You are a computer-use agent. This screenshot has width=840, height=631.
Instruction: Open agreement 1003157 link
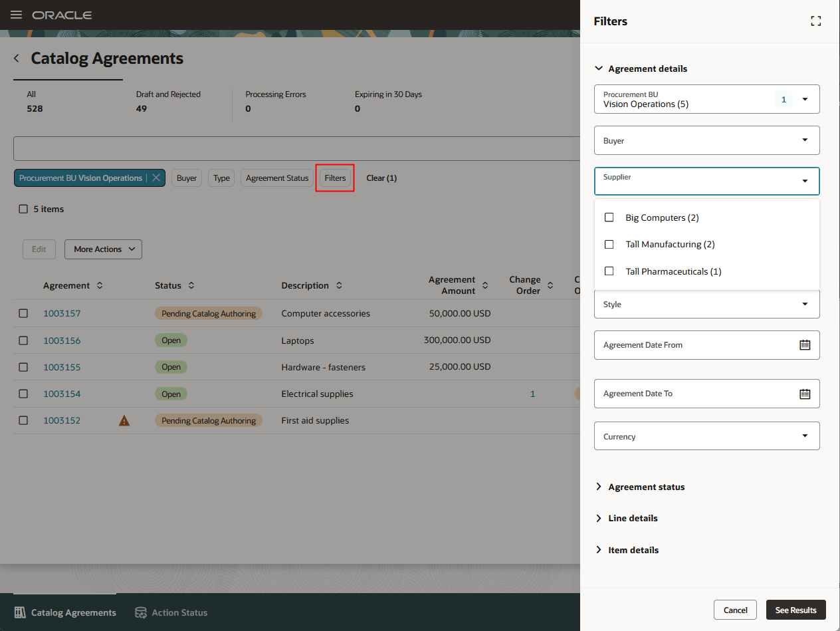(x=62, y=313)
